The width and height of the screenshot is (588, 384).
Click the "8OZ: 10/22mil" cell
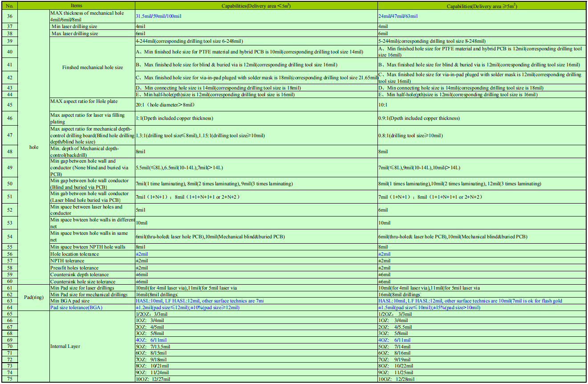(482, 366)
